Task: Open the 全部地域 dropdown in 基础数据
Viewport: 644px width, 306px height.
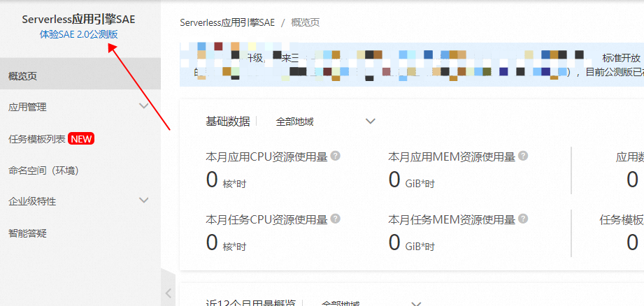Action: click(x=326, y=122)
